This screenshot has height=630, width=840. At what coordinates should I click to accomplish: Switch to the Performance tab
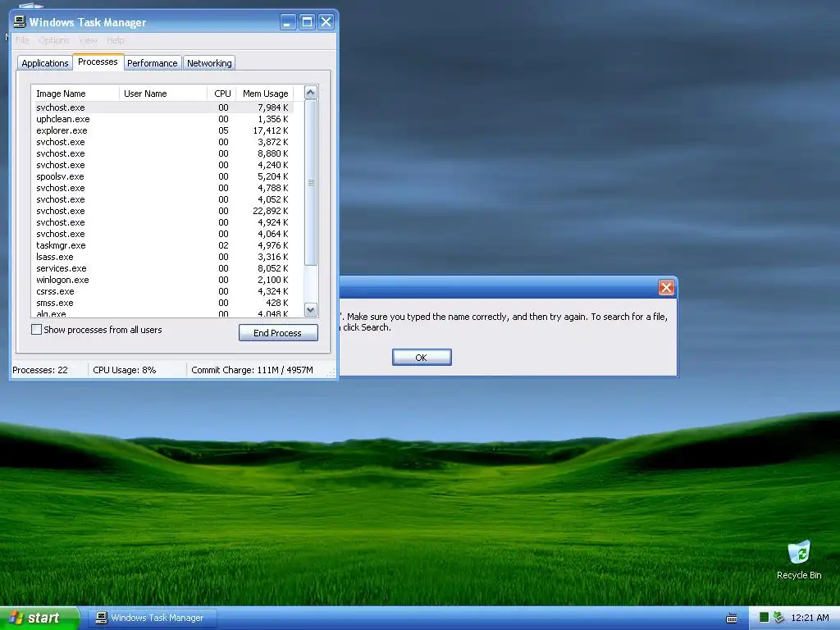[x=152, y=63]
